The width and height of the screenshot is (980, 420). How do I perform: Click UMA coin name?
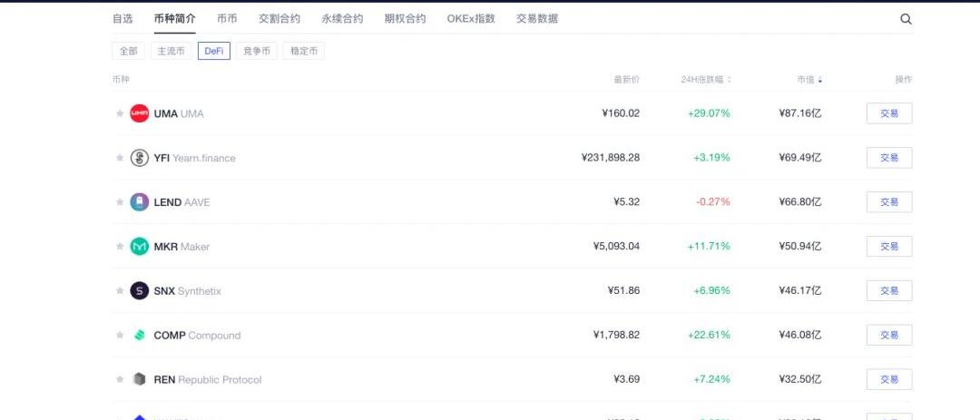(x=179, y=113)
